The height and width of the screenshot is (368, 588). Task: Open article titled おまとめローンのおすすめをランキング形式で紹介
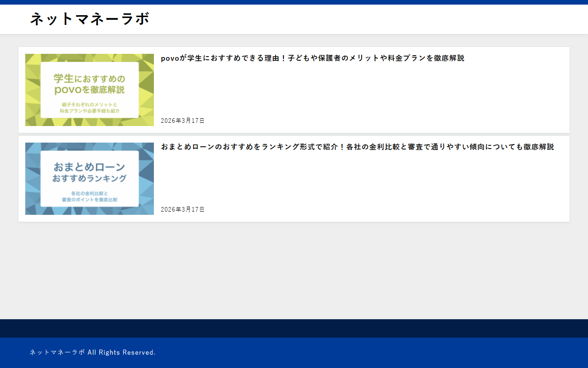point(357,147)
